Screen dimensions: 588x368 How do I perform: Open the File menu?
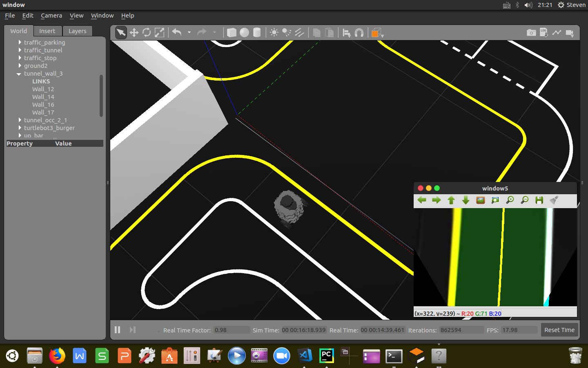(x=10, y=16)
